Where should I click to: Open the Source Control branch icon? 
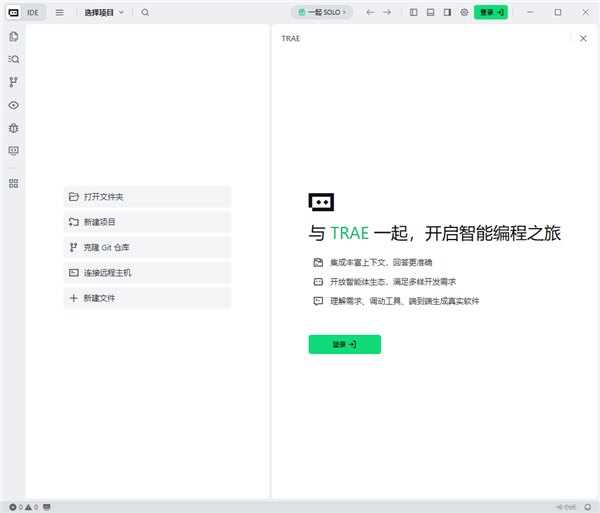point(13,83)
